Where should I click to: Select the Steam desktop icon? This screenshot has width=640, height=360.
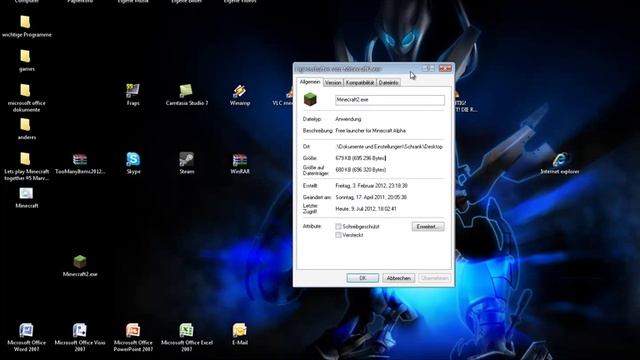pyautogui.click(x=187, y=159)
